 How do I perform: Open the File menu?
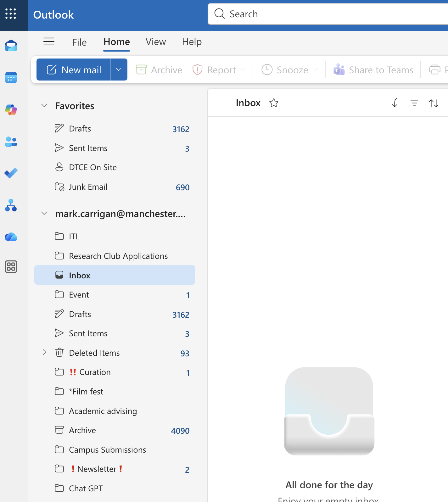pos(79,42)
